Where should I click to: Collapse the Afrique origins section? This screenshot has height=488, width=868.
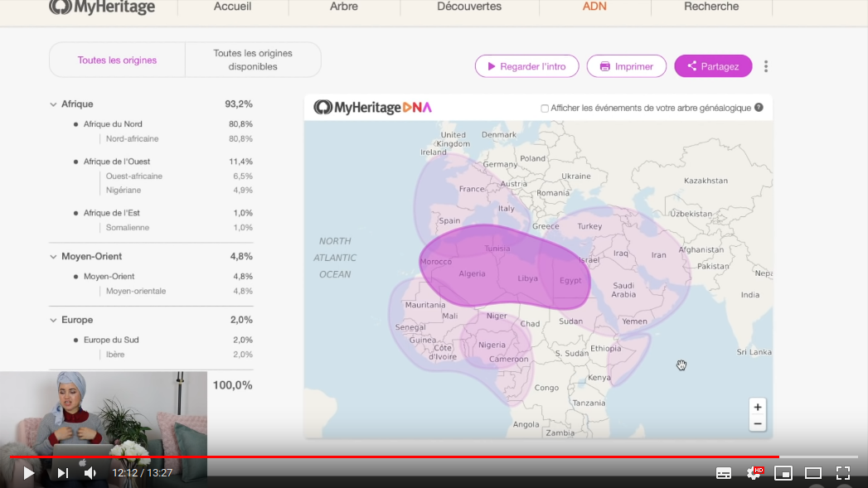[x=53, y=104]
